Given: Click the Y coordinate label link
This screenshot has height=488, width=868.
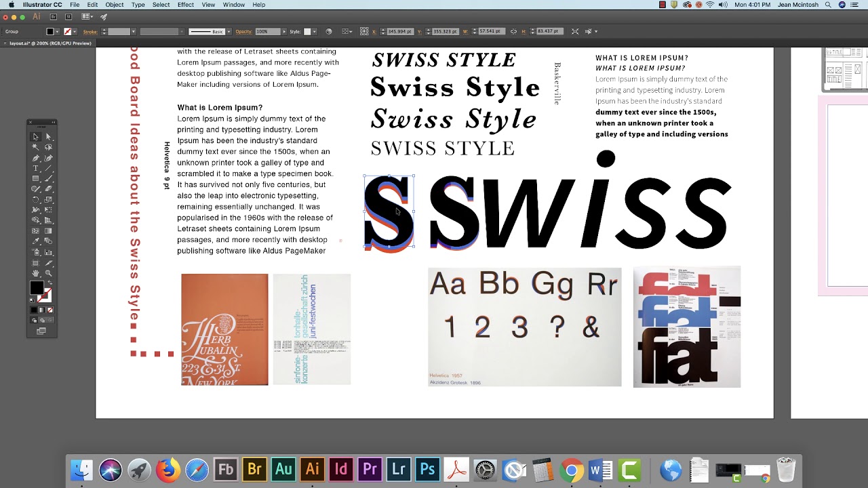Looking at the screenshot, I should 419,31.
